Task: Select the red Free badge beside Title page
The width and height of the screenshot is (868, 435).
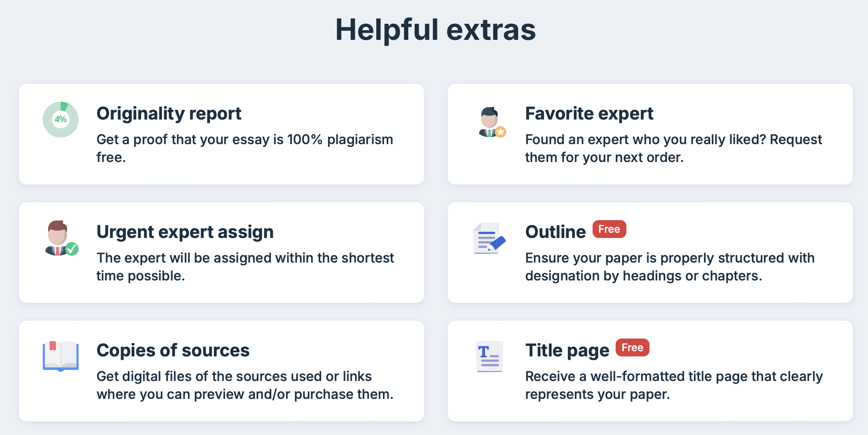Action: click(x=632, y=347)
